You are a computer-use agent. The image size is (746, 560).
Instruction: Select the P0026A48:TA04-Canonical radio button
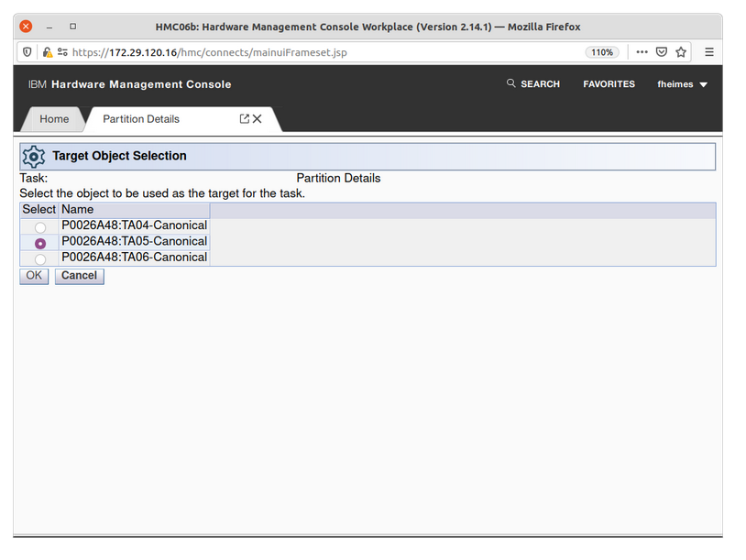pyautogui.click(x=40, y=227)
